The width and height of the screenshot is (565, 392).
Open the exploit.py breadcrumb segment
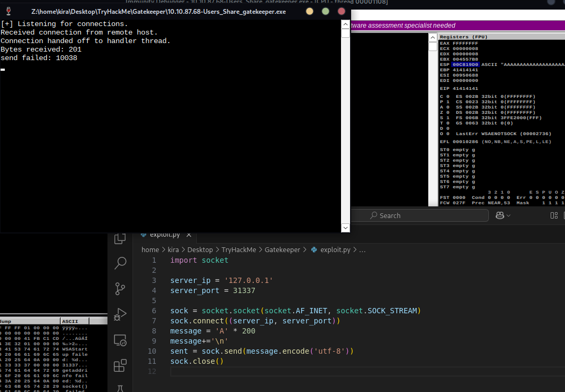pos(335,249)
